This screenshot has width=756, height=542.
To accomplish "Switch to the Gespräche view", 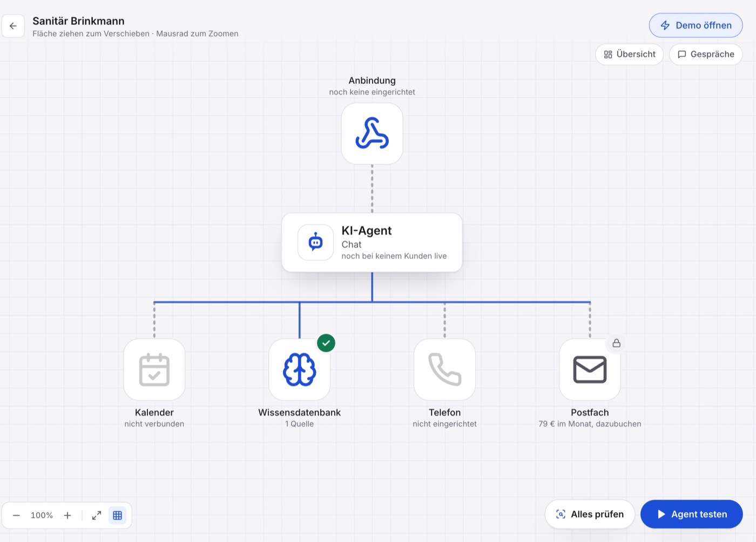I will (706, 54).
